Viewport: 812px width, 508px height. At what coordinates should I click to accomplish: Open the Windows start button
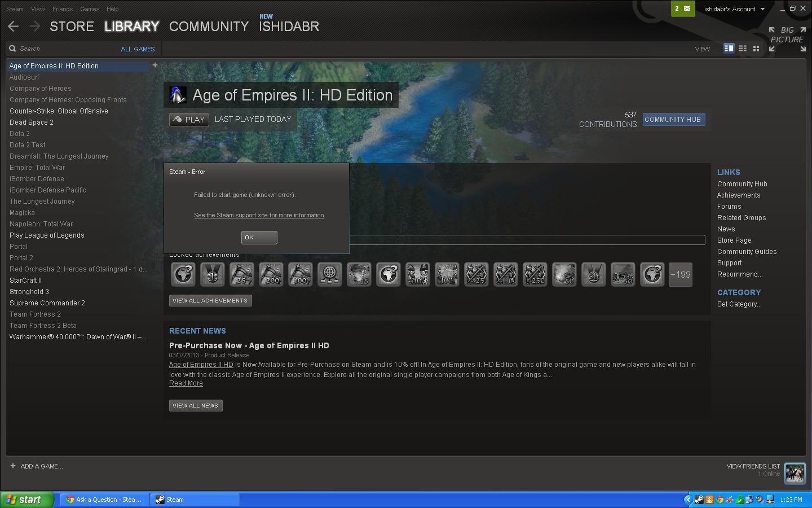(x=27, y=500)
